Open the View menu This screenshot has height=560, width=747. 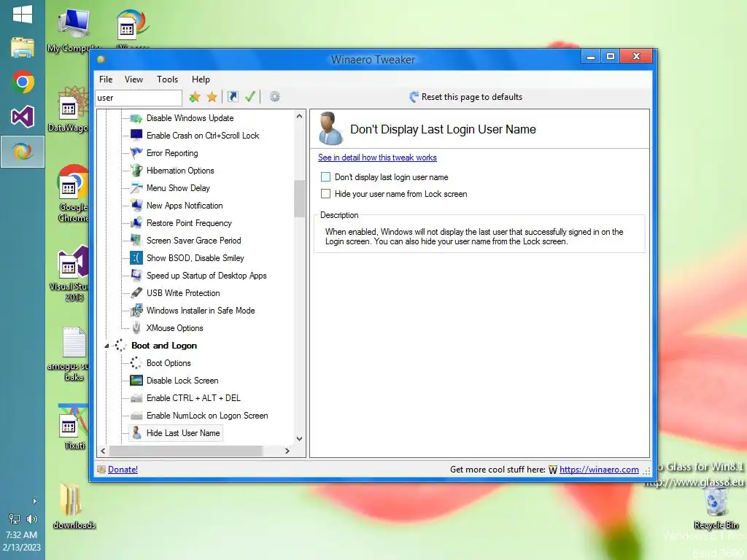[134, 79]
